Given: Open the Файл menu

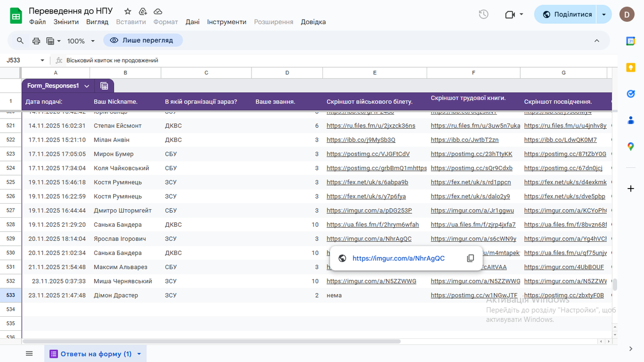Looking at the screenshot, I should click(x=37, y=22).
